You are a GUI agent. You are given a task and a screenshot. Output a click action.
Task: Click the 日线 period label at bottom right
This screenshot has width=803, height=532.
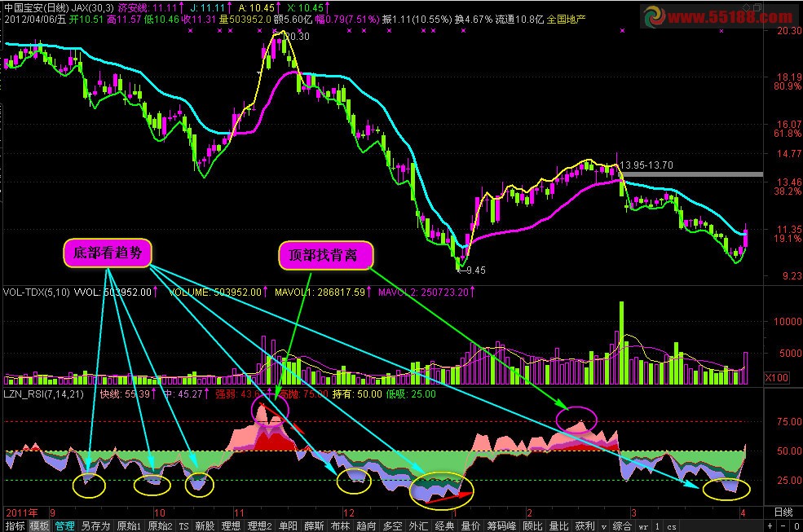[x=783, y=512]
